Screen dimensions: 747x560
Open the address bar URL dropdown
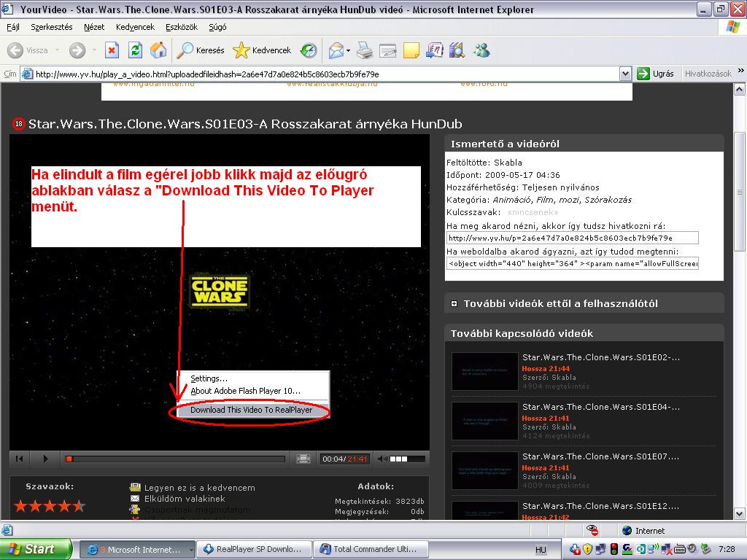[x=625, y=74]
